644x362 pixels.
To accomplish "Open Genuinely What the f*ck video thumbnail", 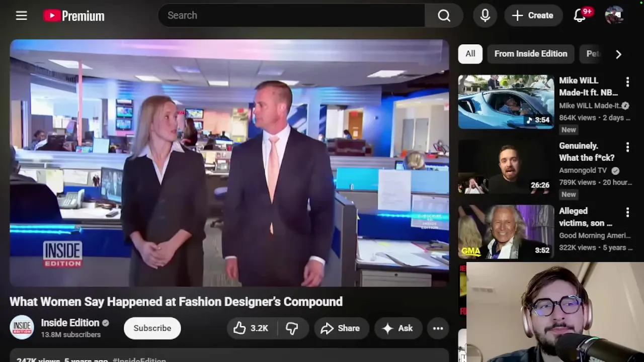I will (x=506, y=167).
